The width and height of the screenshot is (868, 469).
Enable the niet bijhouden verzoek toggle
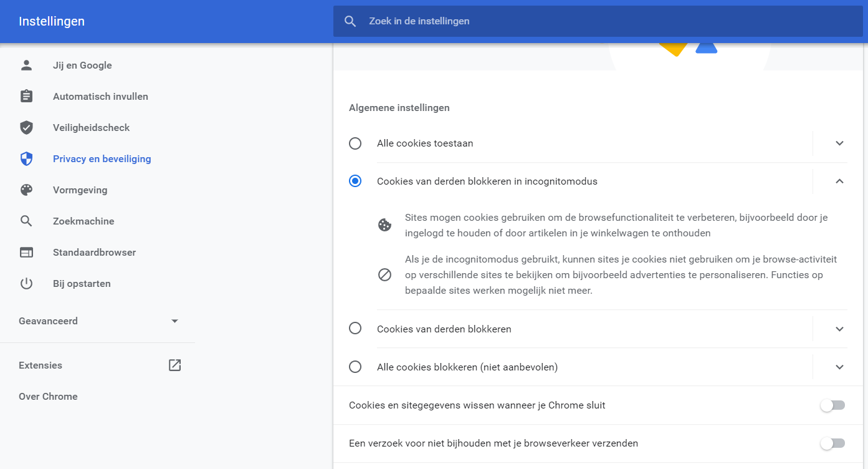pyautogui.click(x=832, y=443)
